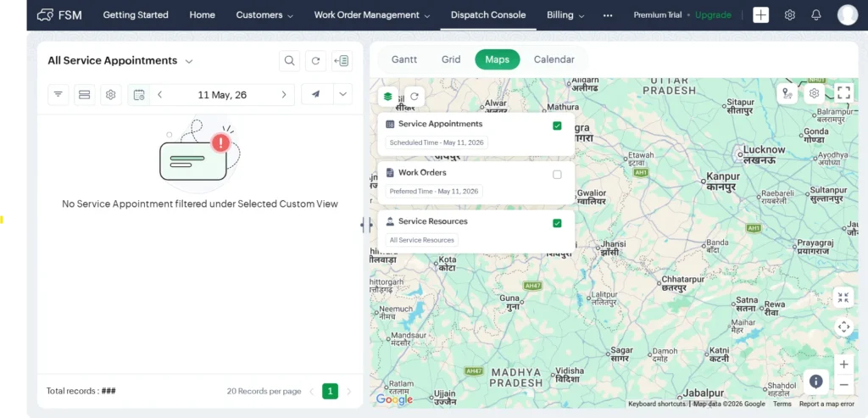Open the Scheduled Time - May 11, 2026 filter
This screenshot has width=868, height=418.
click(437, 142)
